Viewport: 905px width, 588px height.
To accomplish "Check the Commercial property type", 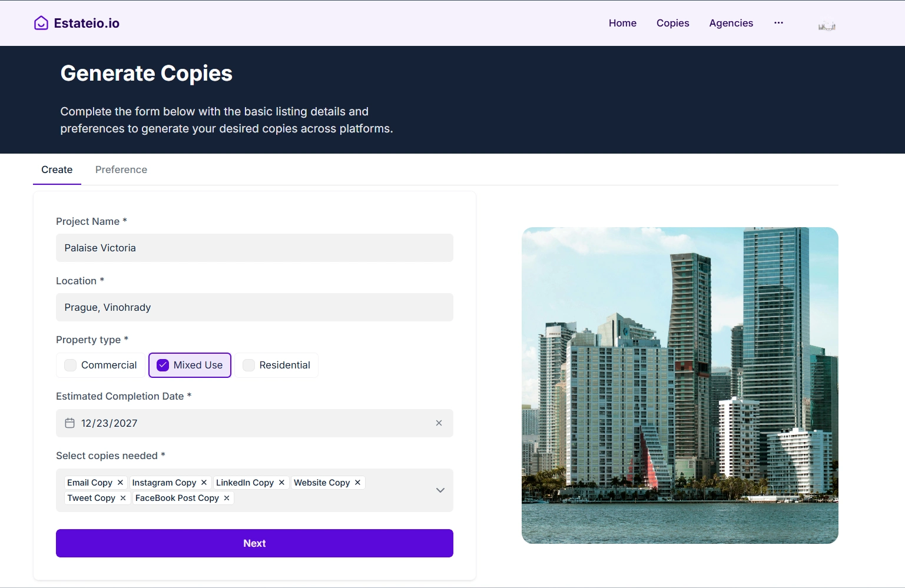I will [x=71, y=365].
